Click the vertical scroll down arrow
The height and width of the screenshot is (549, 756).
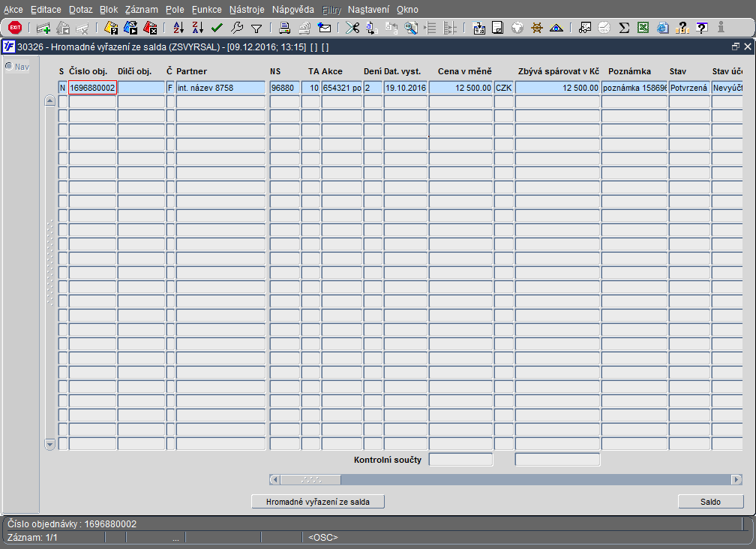point(49,444)
